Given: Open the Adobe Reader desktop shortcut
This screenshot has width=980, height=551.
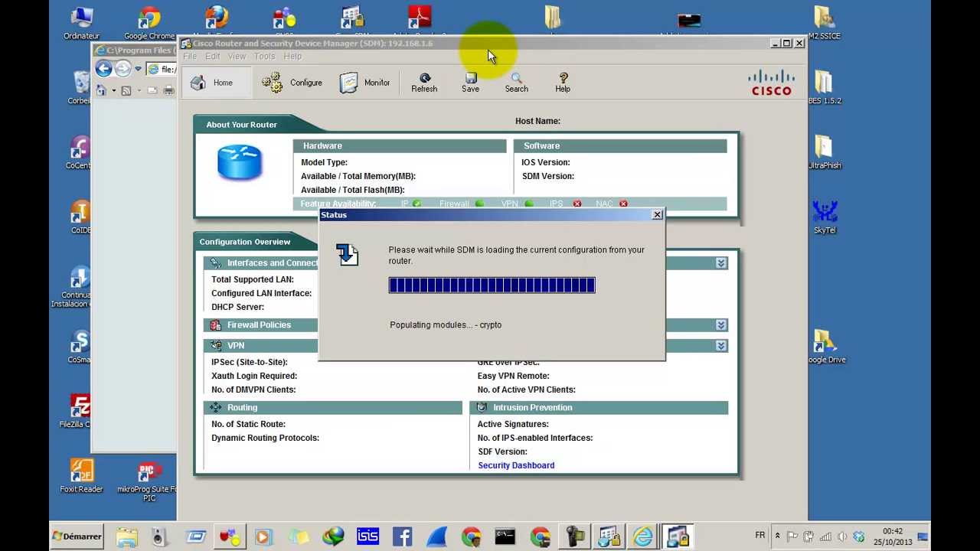Looking at the screenshot, I should 420,20.
